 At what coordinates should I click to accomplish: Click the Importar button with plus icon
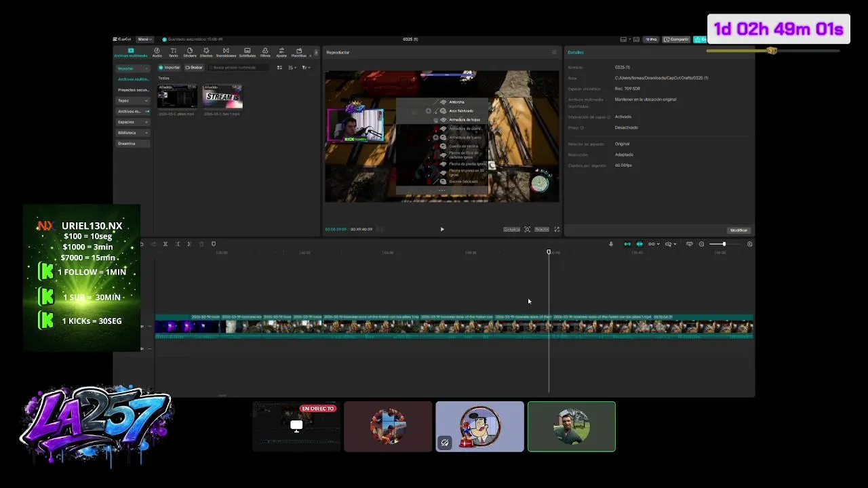click(x=170, y=67)
